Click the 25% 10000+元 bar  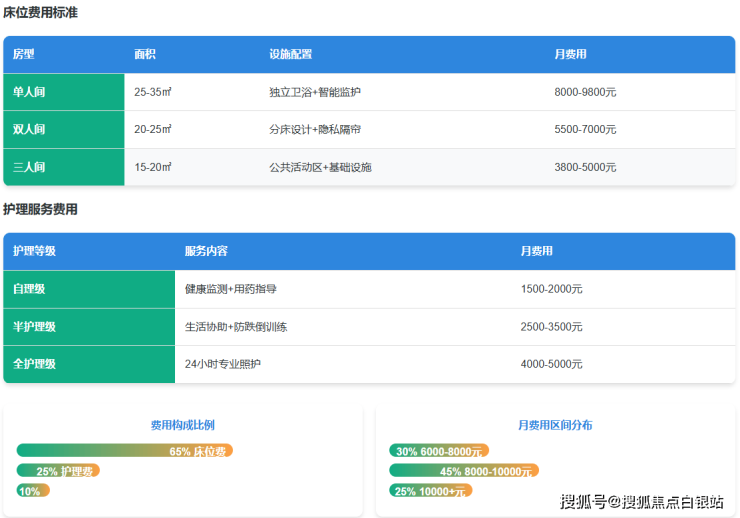tap(431, 491)
